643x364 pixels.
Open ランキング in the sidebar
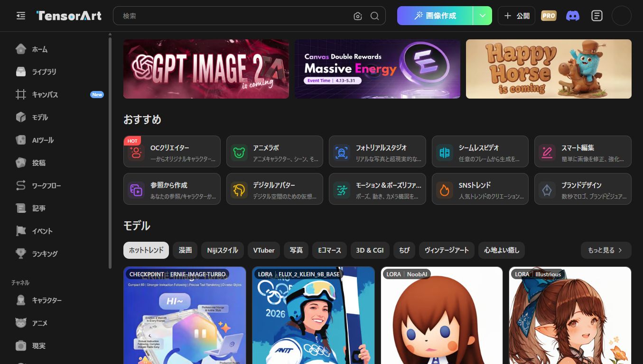click(x=59, y=254)
